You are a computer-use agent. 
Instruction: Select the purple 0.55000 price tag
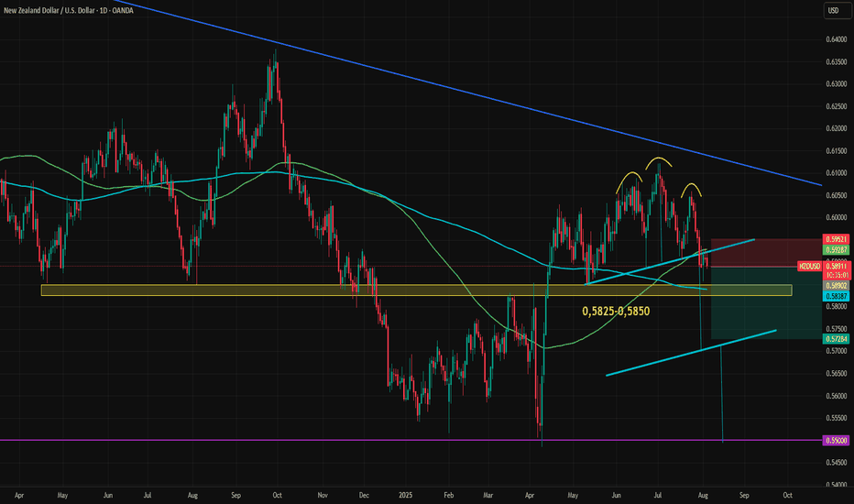tap(836, 440)
